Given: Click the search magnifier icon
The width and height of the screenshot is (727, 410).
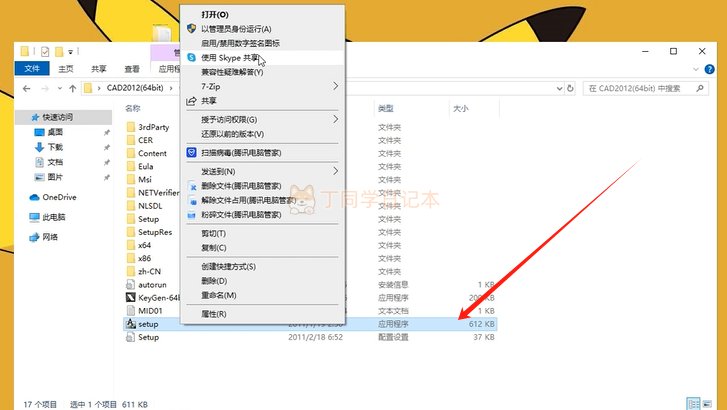Looking at the screenshot, I should [700, 88].
